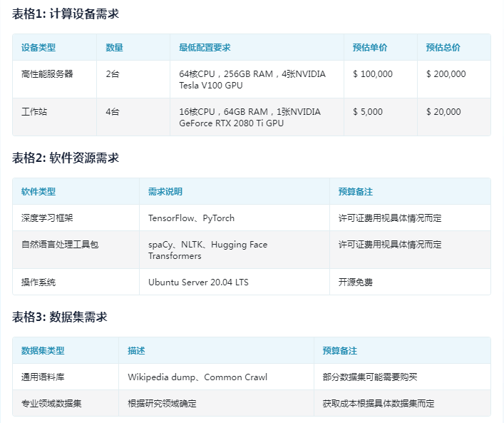Select the 高性能服务器 cell
The image size is (504, 423).
(x=54, y=79)
